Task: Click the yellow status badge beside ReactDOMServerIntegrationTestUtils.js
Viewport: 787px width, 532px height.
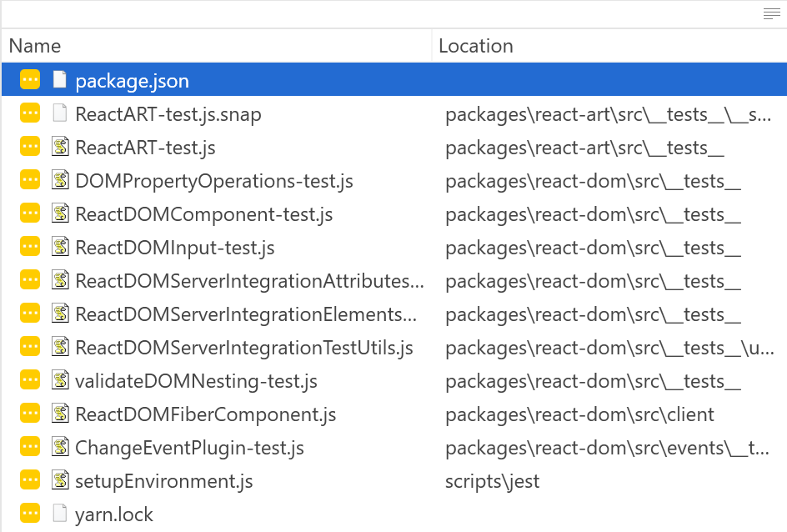Action: point(30,347)
